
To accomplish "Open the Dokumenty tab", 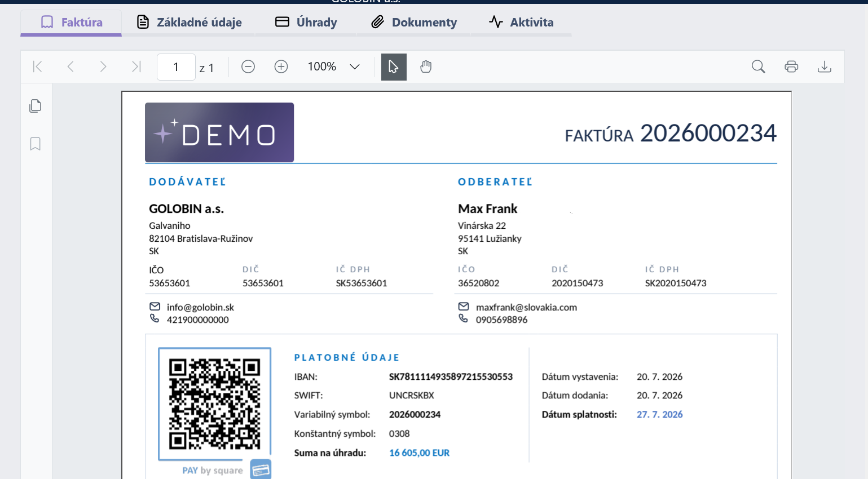I will pyautogui.click(x=414, y=23).
